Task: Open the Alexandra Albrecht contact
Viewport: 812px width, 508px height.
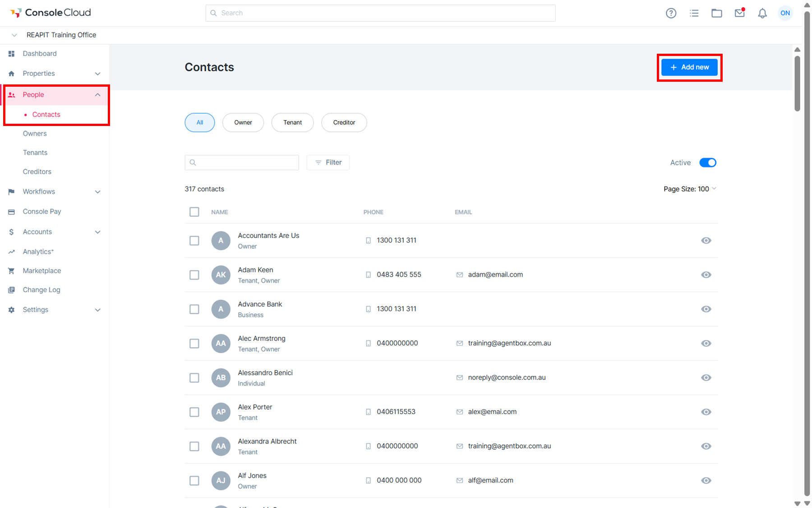Action: tap(267, 441)
